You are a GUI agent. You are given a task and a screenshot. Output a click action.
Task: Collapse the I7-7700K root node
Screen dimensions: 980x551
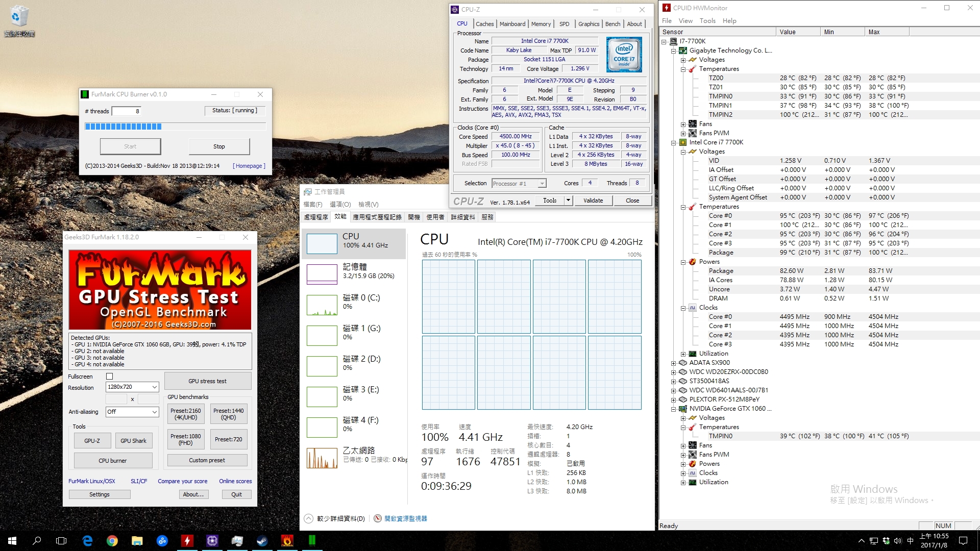(x=664, y=42)
